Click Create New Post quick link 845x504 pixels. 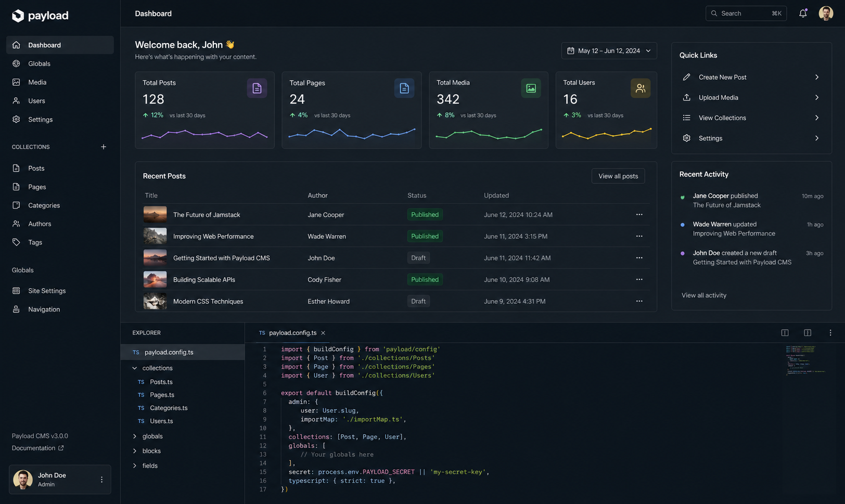point(751,77)
